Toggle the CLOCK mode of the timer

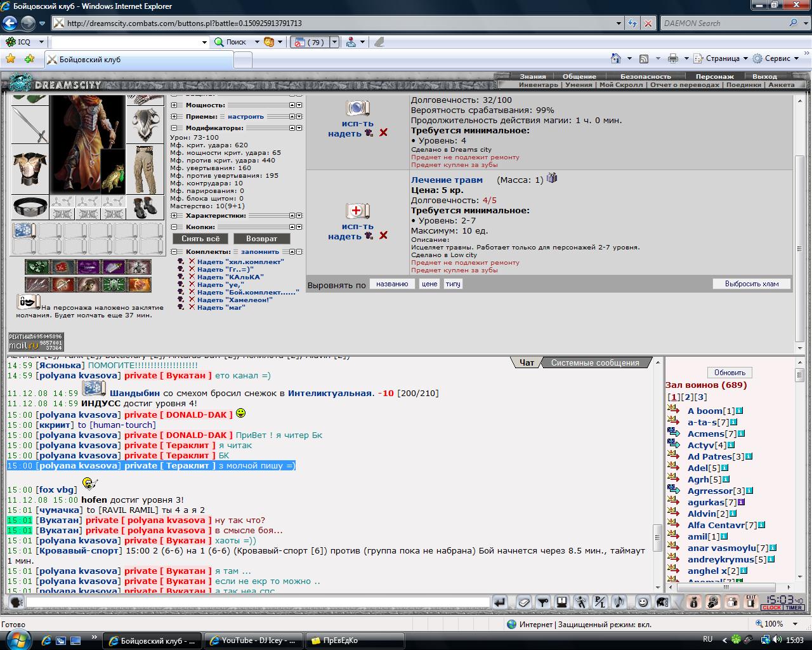pos(772,607)
